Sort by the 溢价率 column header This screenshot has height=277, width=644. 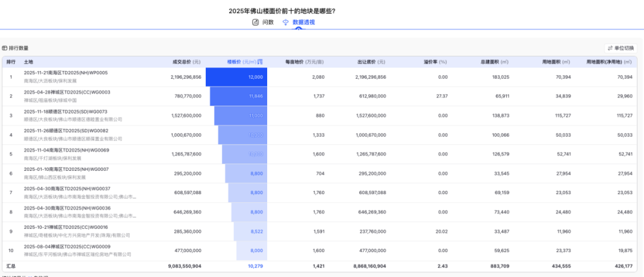[435, 62]
